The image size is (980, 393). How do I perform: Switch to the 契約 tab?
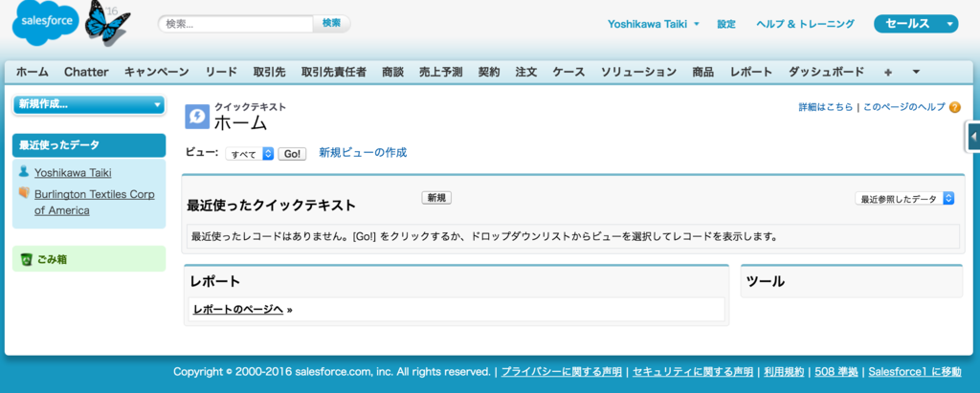coord(489,72)
